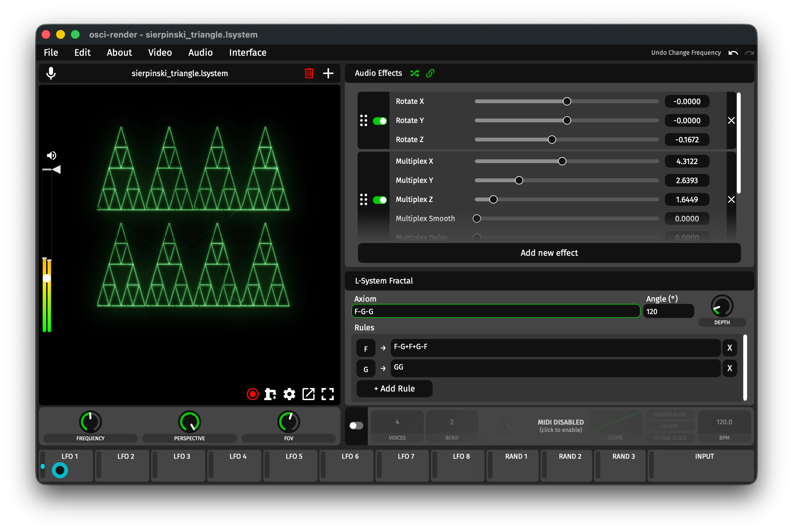Click the F rule symbol box
The height and width of the screenshot is (532, 793).
[366, 349]
